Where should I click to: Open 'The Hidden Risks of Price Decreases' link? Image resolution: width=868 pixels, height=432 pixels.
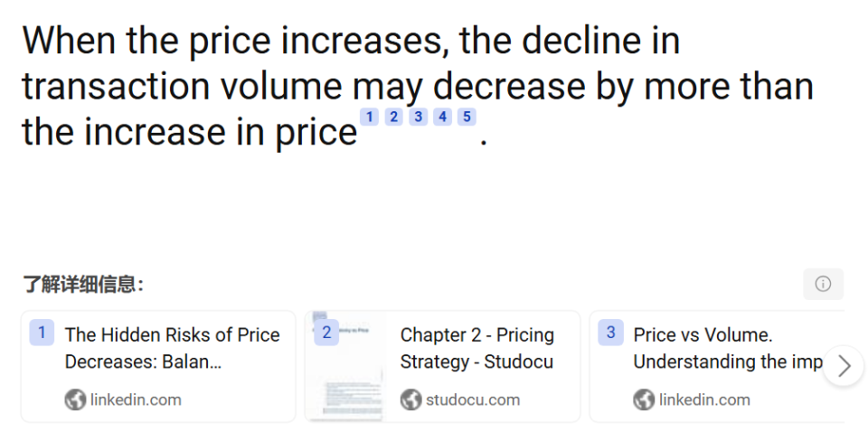[172, 348]
